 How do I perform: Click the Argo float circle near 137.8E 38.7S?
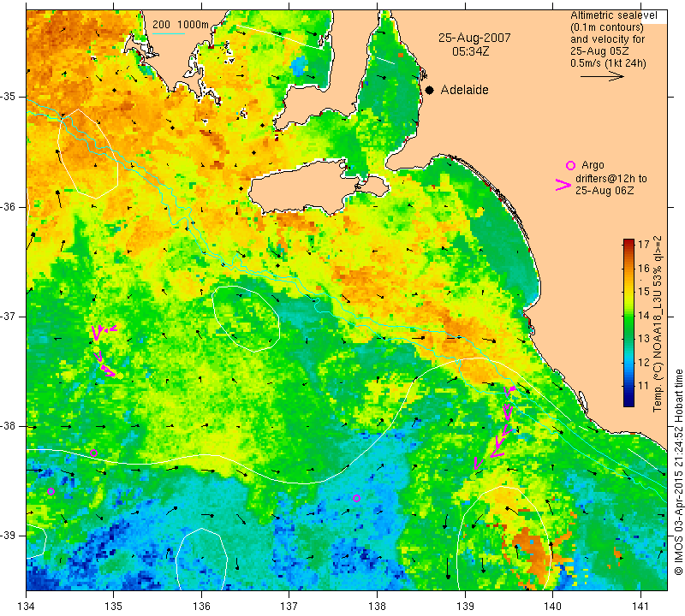click(356, 499)
